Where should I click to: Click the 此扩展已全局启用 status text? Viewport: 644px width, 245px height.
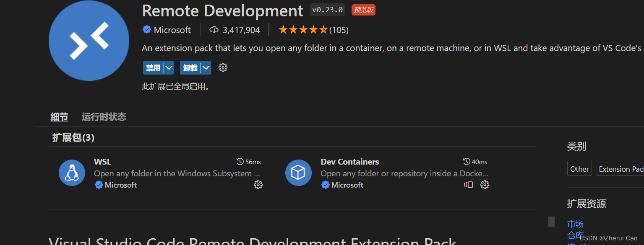[176, 87]
